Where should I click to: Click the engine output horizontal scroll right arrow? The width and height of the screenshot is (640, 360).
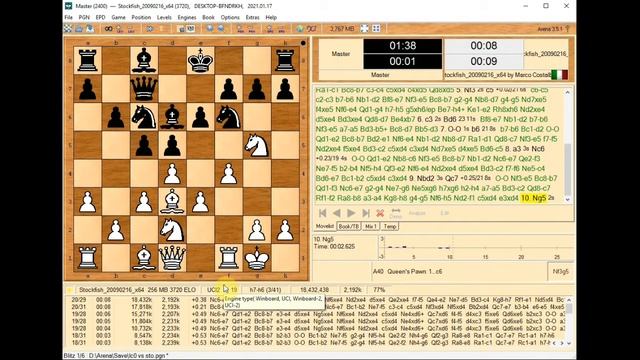click(562, 343)
